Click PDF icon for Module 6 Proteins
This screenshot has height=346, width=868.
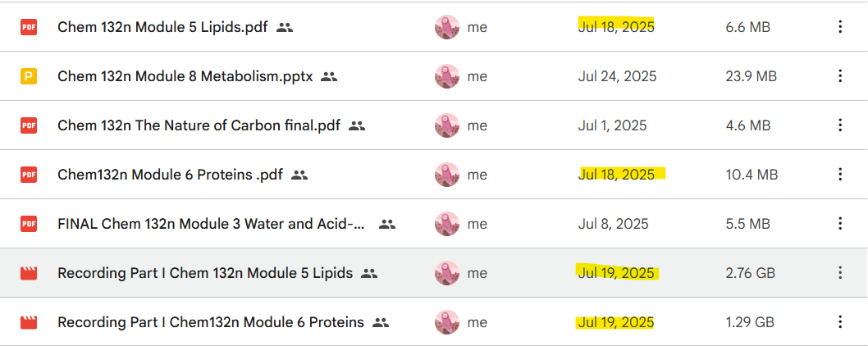point(29,175)
